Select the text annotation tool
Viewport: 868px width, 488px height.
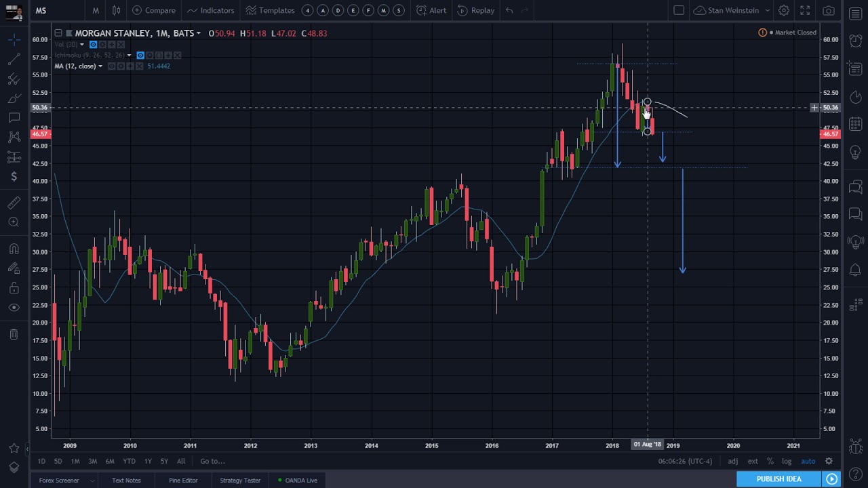click(14, 118)
